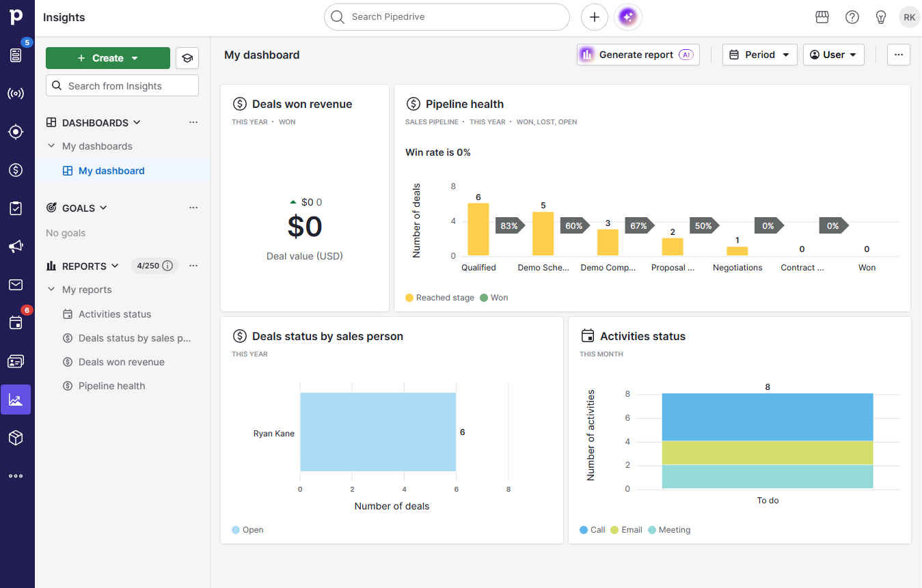
Task: Open the Marketplace store icon in top bar
Action: [822, 17]
